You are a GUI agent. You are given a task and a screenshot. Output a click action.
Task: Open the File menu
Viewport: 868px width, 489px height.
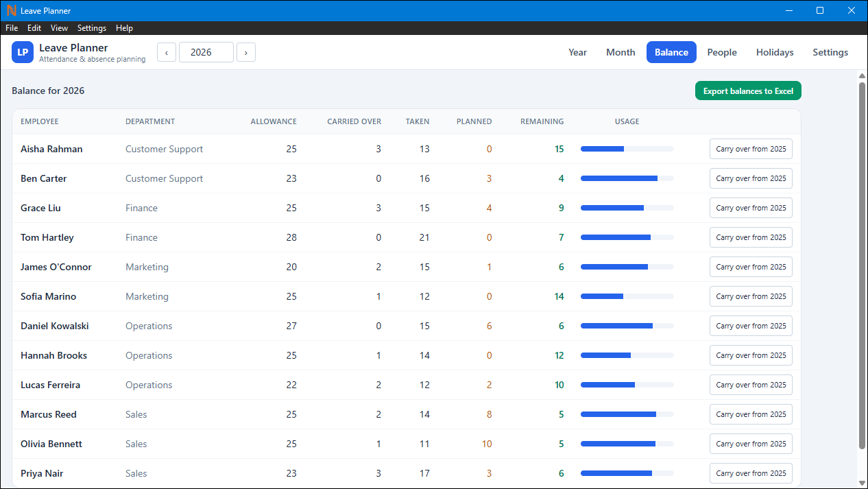point(12,28)
